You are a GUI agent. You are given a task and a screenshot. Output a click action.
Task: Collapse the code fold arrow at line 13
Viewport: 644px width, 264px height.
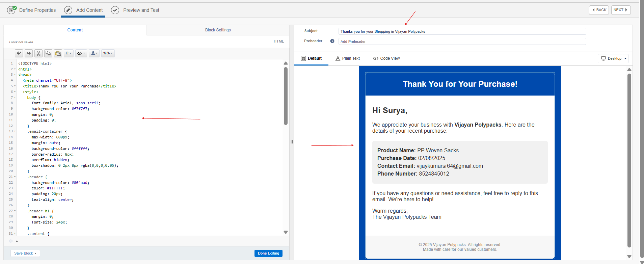(15, 131)
